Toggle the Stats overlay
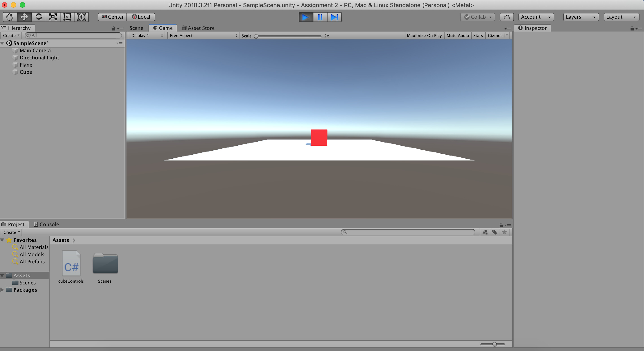This screenshot has height=351, width=644. [478, 35]
